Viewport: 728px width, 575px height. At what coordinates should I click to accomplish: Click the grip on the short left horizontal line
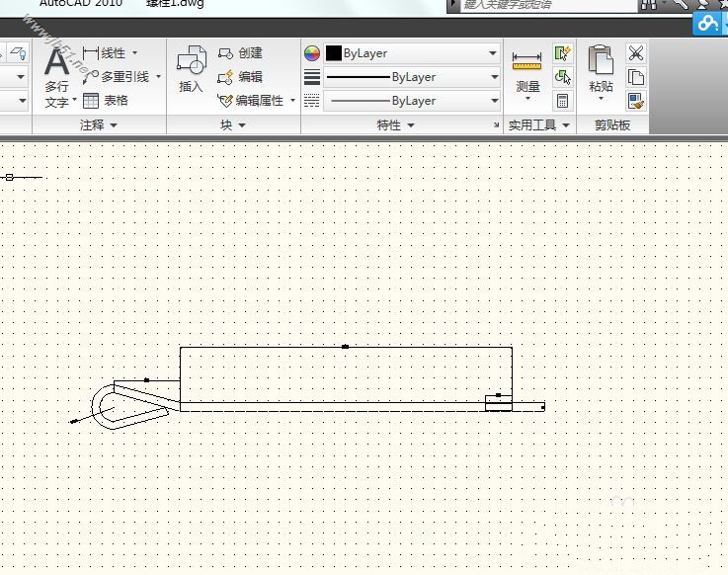[x=147, y=380]
